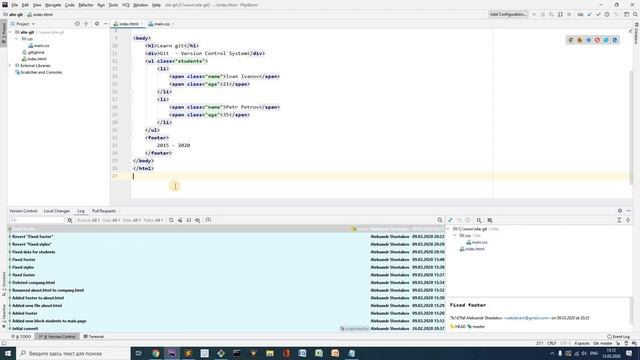Select commit Revert "Fixed styles"
Screen dimensions: 640x360
click(227, 244)
